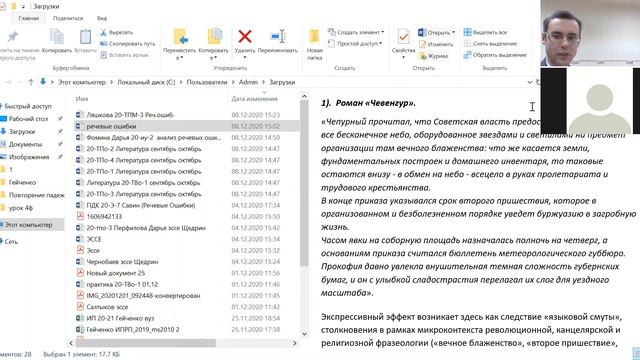Open Изображения in the navigation pane
The width and height of the screenshot is (640, 360).
(x=29, y=157)
